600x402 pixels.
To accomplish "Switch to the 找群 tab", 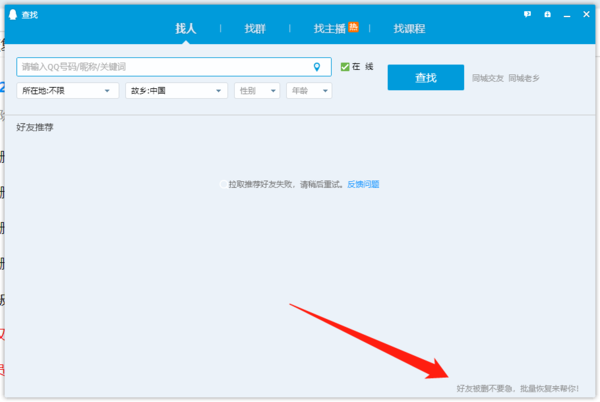I will pos(254,29).
